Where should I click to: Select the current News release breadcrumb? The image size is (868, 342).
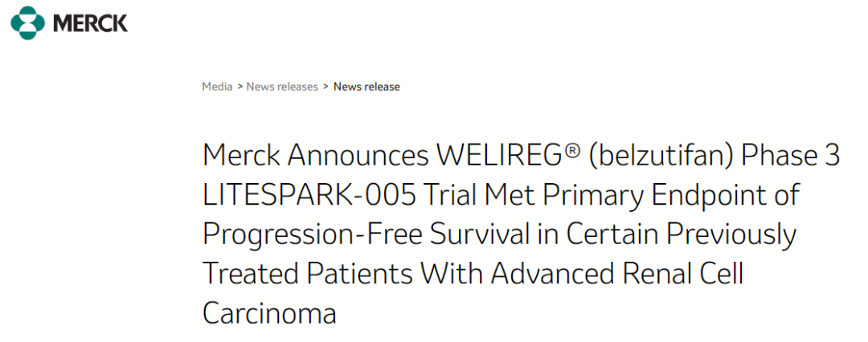[366, 87]
